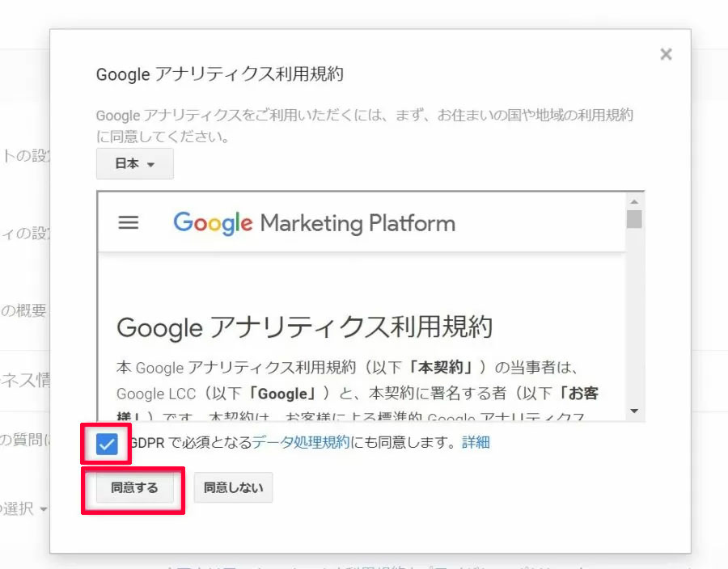The height and width of the screenshot is (569, 728).
Task: Select the の概要 item behind the dialog
Action: (x=24, y=311)
